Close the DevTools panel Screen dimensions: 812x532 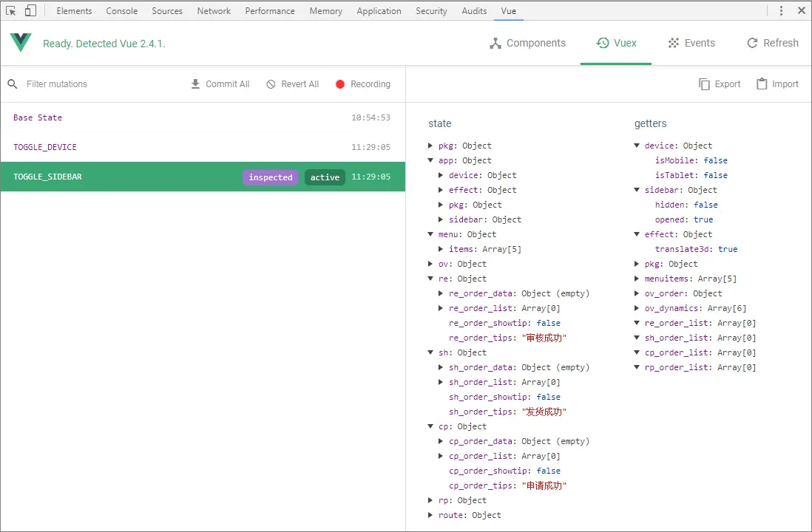pyautogui.click(x=801, y=10)
